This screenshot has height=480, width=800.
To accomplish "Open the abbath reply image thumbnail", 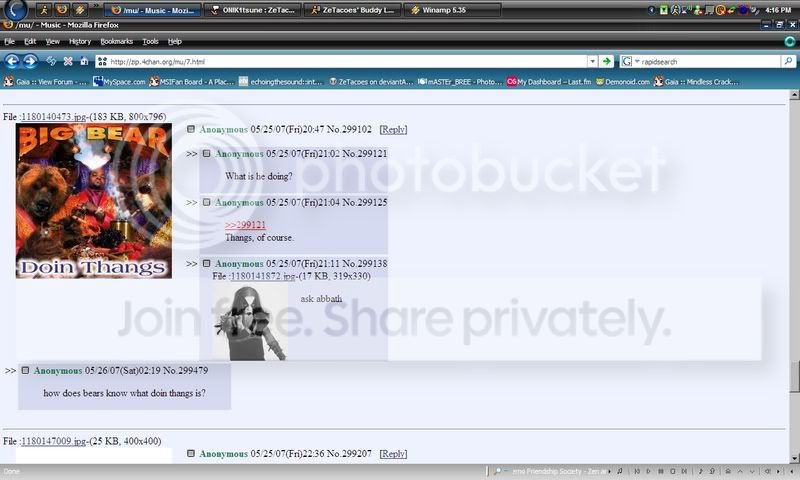I will tap(250, 322).
